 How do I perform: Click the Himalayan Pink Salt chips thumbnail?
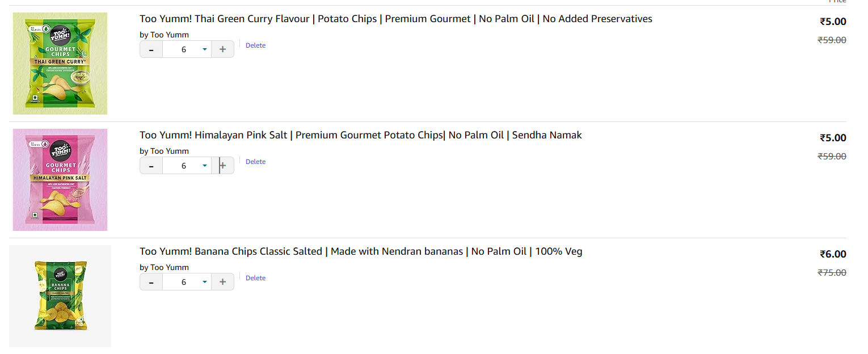60,180
